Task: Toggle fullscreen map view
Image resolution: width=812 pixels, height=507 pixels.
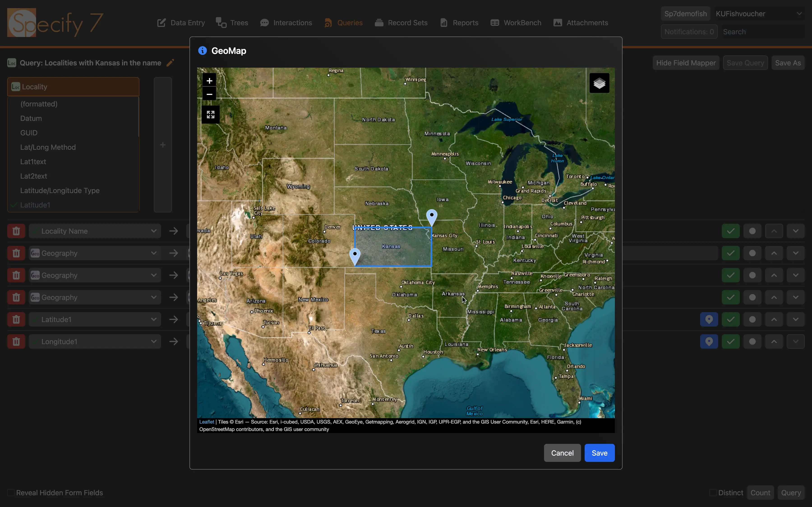Action: [x=210, y=115]
